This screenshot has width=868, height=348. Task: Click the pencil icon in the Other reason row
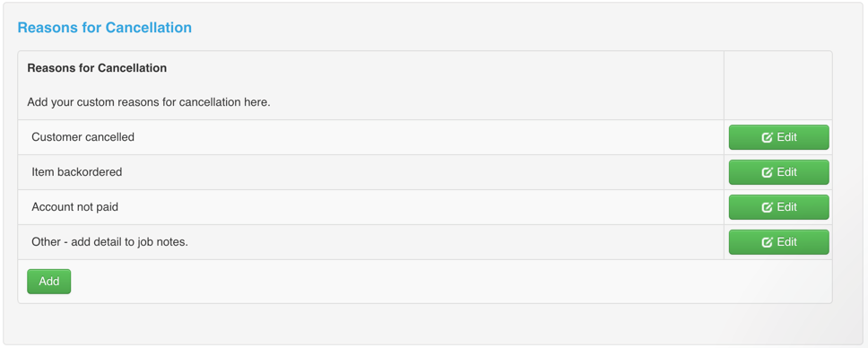(x=767, y=242)
